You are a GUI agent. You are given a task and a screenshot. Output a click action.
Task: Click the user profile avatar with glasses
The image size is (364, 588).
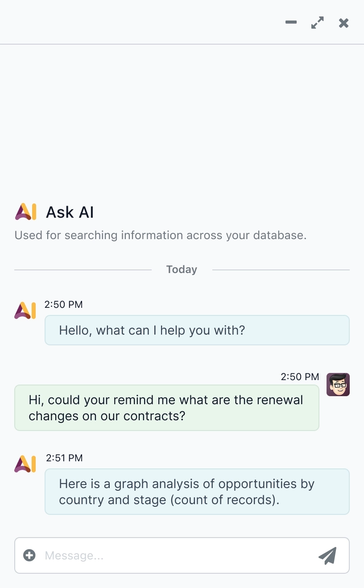[x=338, y=385]
